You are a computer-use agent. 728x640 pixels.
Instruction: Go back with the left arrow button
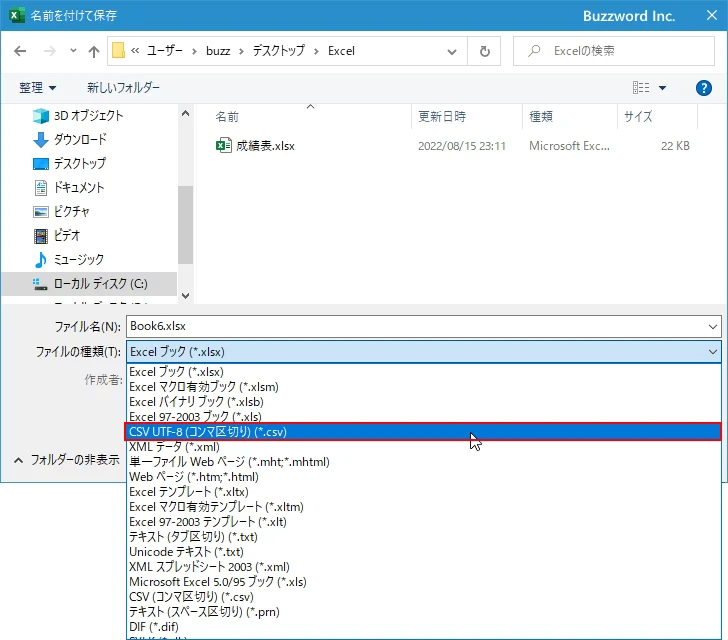(20, 51)
